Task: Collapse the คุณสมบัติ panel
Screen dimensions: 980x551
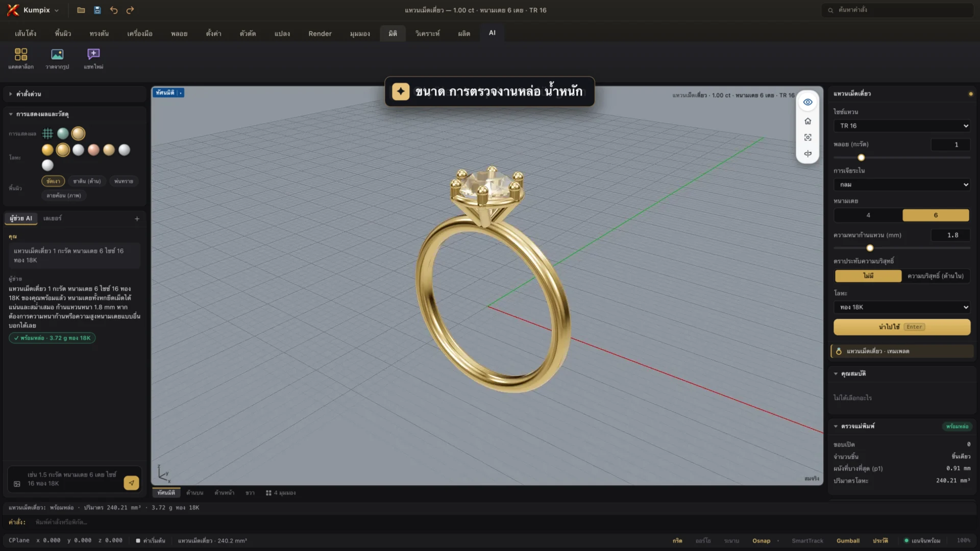Action: point(902,374)
